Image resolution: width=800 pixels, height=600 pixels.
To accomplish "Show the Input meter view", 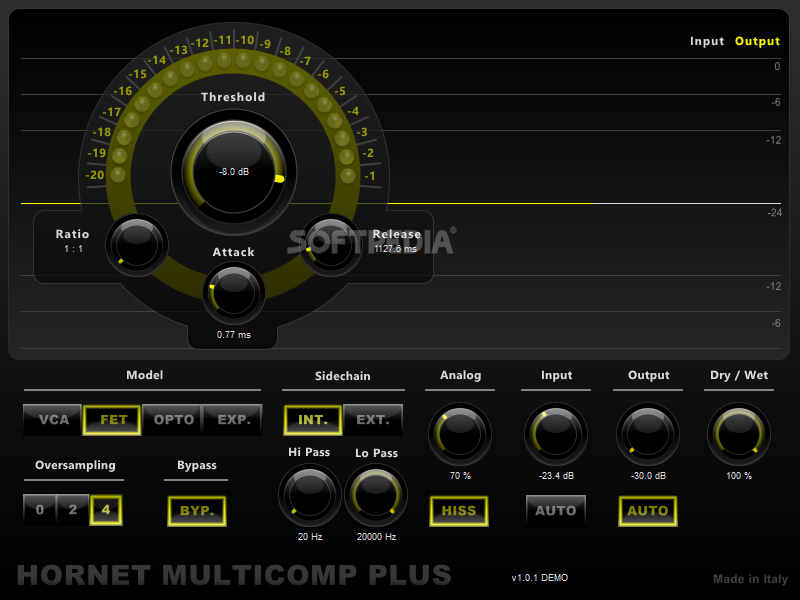I will pyautogui.click(x=707, y=41).
